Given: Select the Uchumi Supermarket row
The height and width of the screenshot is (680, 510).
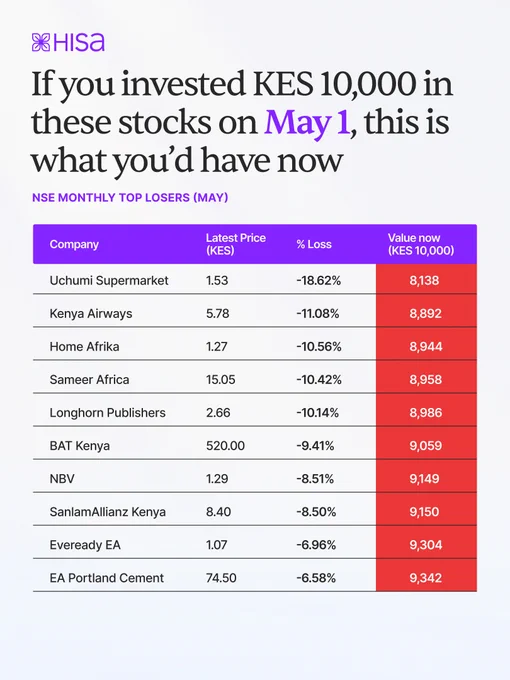Looking at the screenshot, I should pyautogui.click(x=255, y=280).
